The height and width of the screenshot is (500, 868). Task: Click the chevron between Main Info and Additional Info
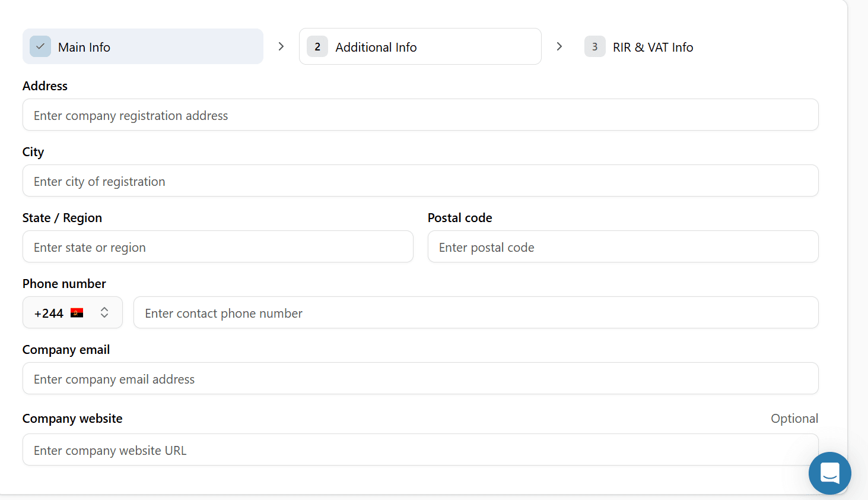click(x=281, y=46)
